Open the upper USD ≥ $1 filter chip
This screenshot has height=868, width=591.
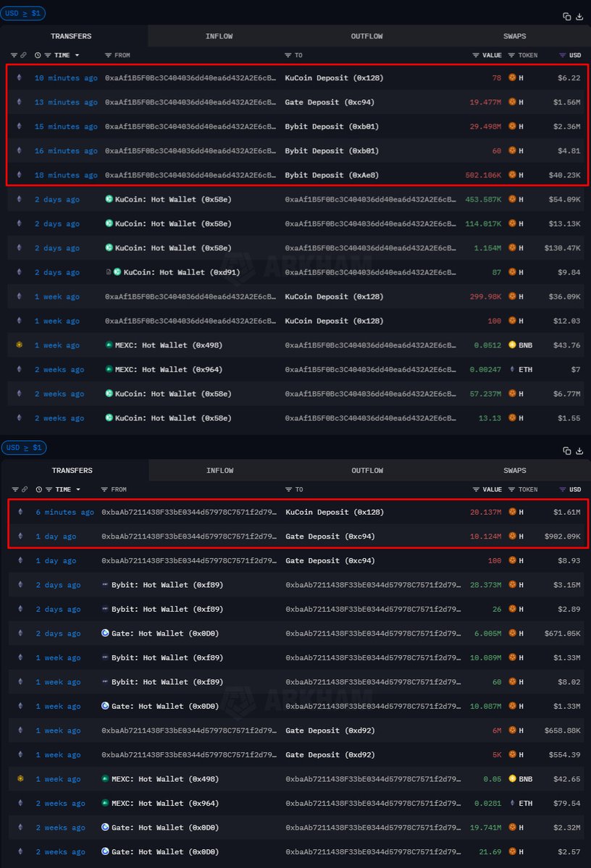coord(23,13)
